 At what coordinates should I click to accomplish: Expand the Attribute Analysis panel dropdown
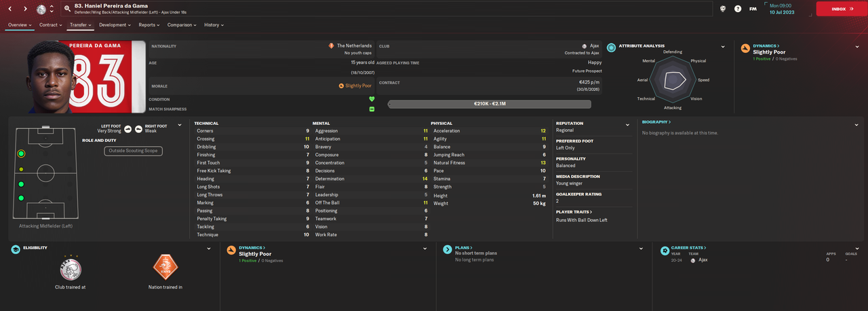pyautogui.click(x=722, y=47)
